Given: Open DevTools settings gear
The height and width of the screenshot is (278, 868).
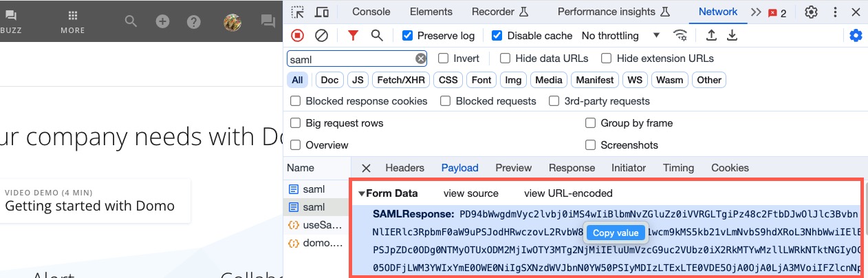Looking at the screenshot, I should pos(812,12).
